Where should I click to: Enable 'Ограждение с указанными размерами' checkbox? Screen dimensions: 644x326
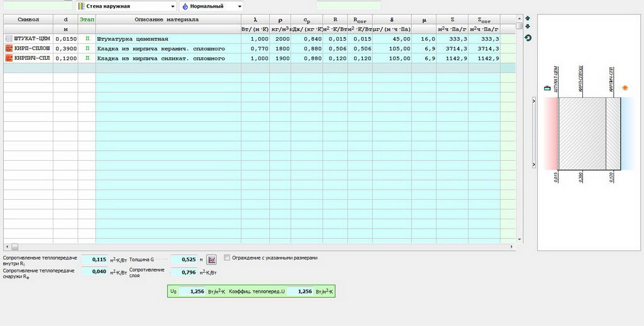[x=227, y=258]
